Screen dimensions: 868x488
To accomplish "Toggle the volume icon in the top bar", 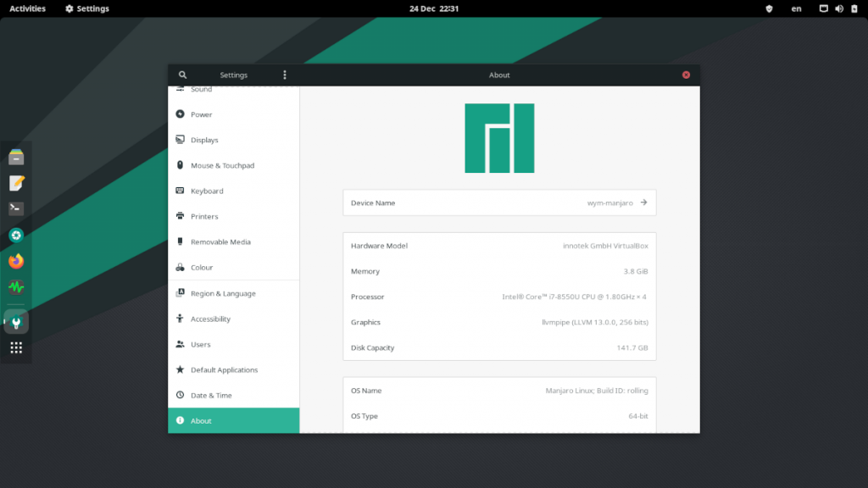I will click(x=838, y=8).
